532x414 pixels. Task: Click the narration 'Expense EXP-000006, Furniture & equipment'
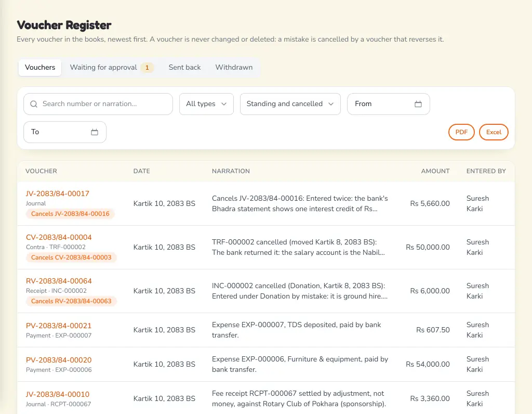pyautogui.click(x=300, y=365)
